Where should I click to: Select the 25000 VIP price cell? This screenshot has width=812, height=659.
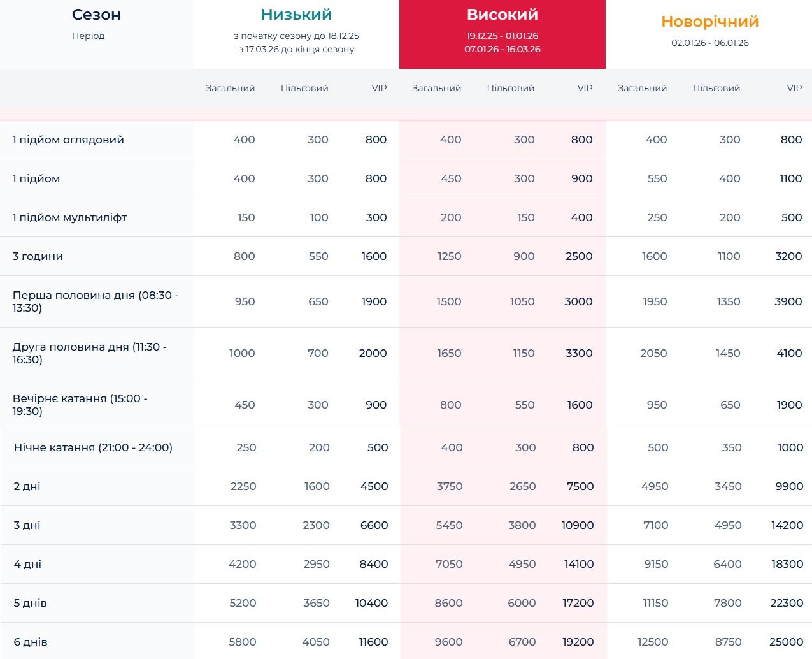786,642
